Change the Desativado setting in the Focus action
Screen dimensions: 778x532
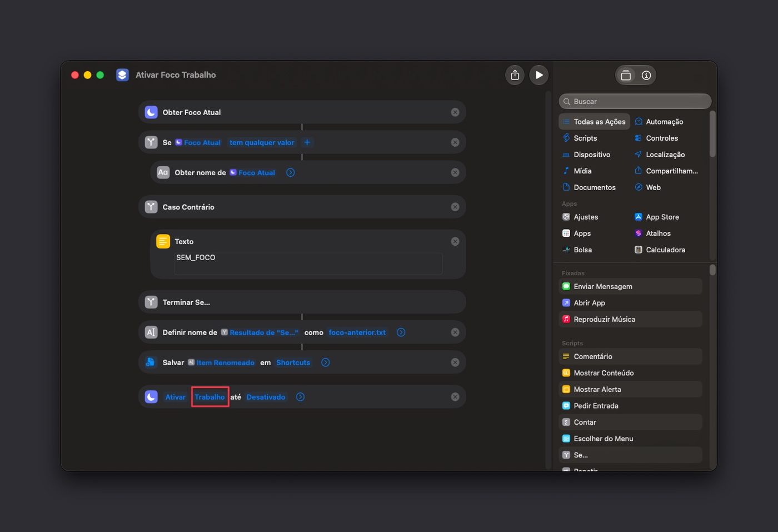(x=266, y=397)
